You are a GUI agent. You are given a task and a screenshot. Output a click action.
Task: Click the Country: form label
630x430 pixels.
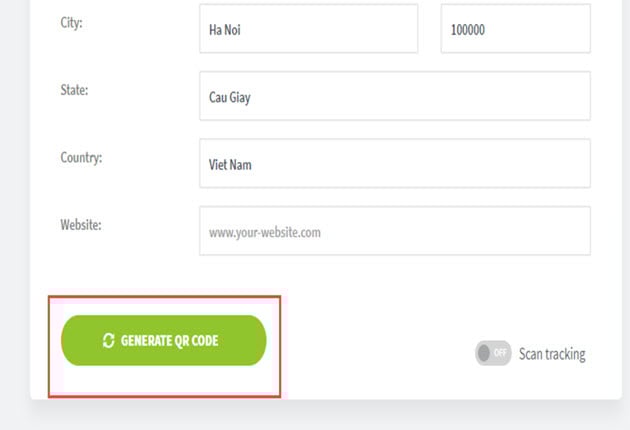click(x=81, y=158)
